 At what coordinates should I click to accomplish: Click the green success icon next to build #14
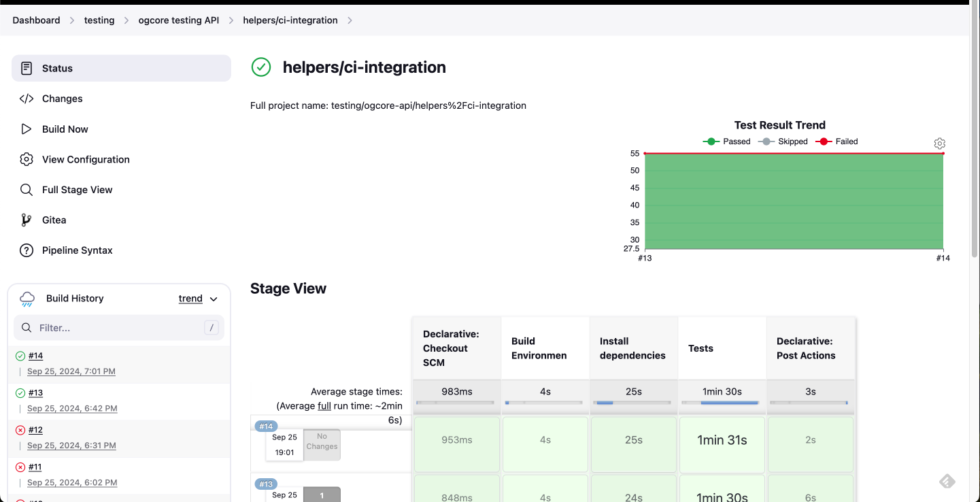pos(20,356)
